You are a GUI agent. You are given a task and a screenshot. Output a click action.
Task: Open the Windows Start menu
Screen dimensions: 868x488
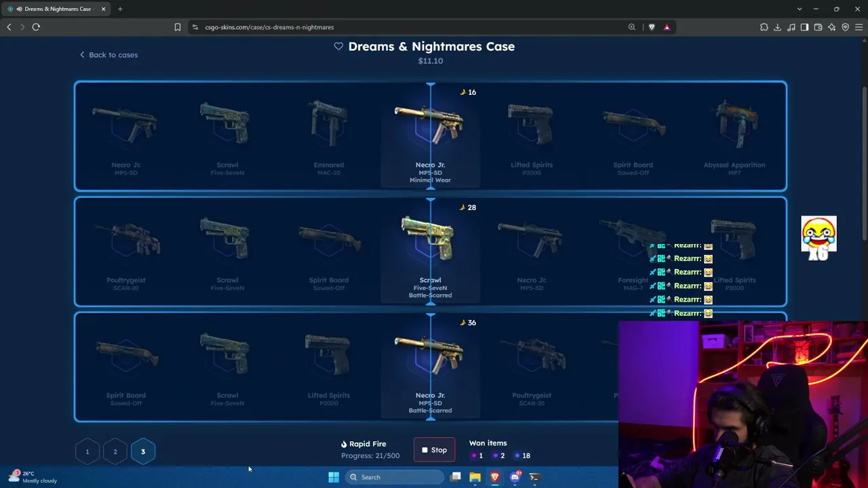pos(334,477)
